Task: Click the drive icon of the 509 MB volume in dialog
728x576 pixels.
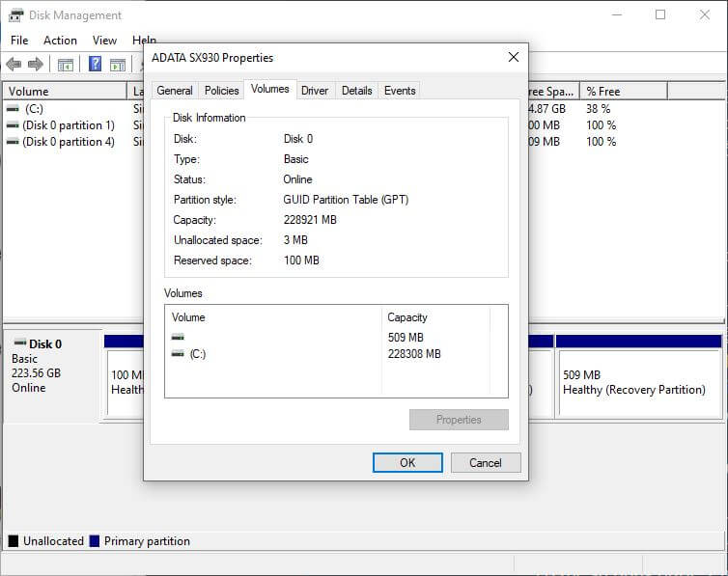Action: [178, 337]
